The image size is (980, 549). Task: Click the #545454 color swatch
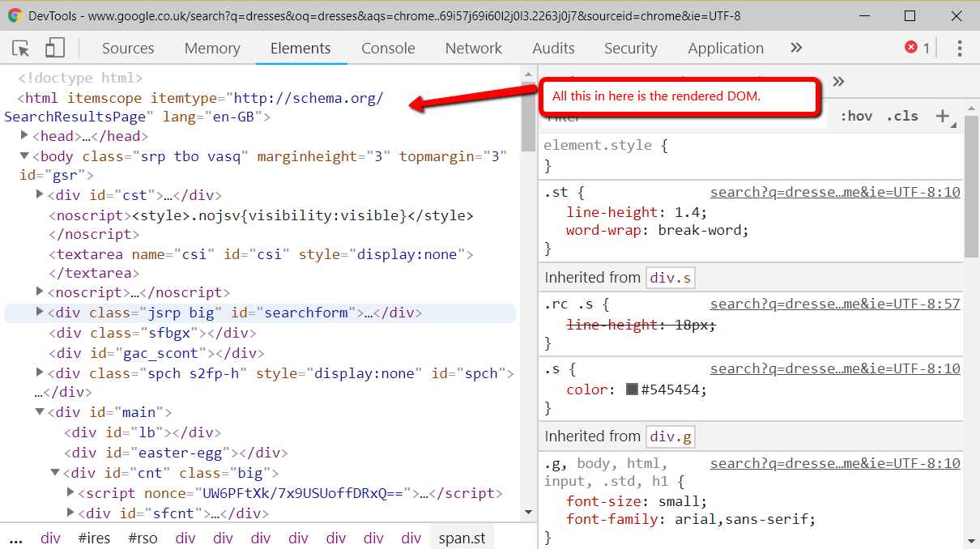pos(633,389)
